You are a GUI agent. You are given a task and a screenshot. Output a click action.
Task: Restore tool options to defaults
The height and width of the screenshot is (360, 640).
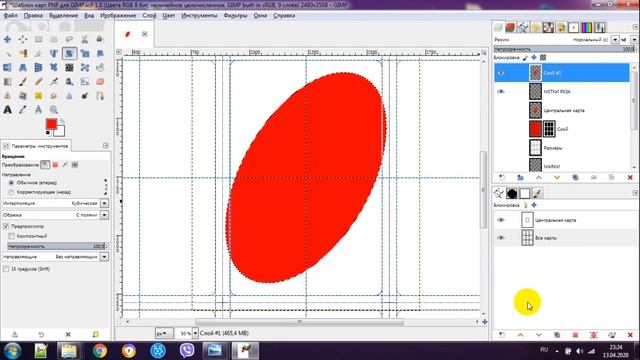(95, 334)
